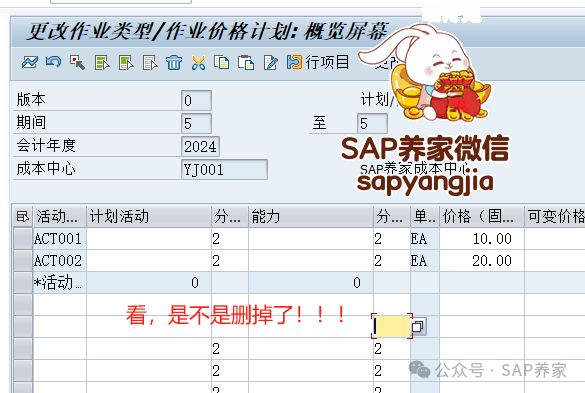Select the row selector for ACT001
Image resolution: width=585 pixels, height=393 pixels.
[x=23, y=238]
